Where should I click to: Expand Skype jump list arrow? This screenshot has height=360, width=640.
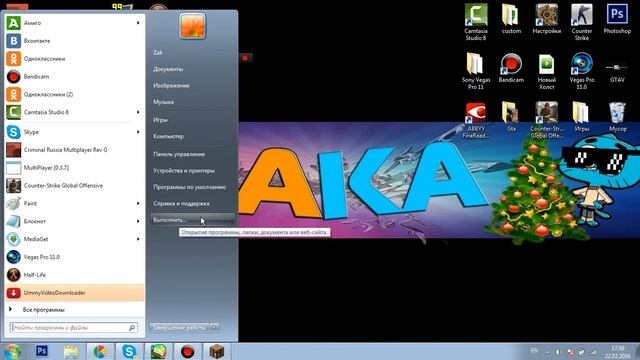click(x=138, y=132)
